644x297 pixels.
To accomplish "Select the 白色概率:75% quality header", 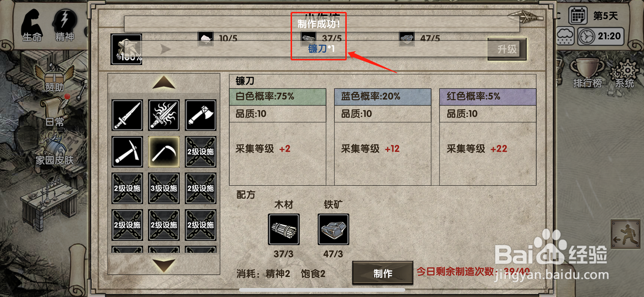I will pos(278,96).
